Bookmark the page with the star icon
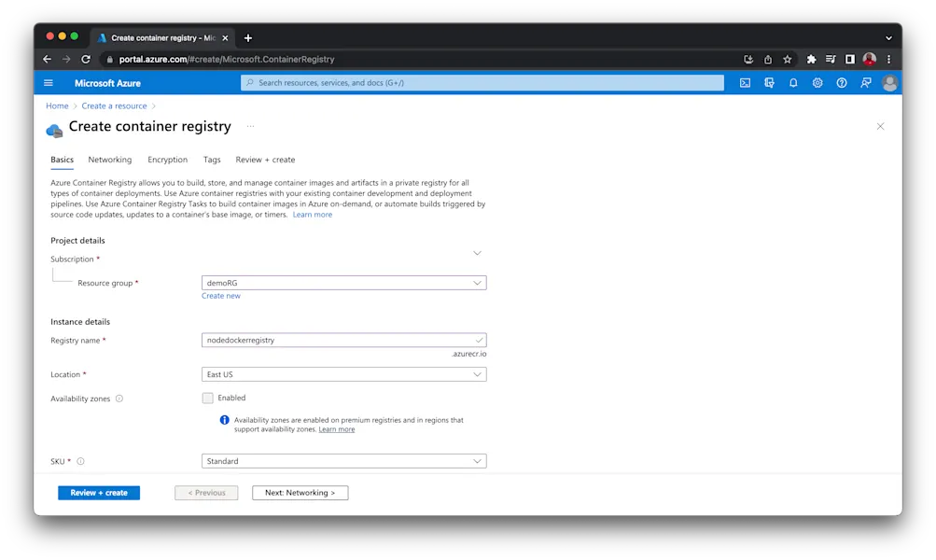936x560 pixels. [x=788, y=58]
